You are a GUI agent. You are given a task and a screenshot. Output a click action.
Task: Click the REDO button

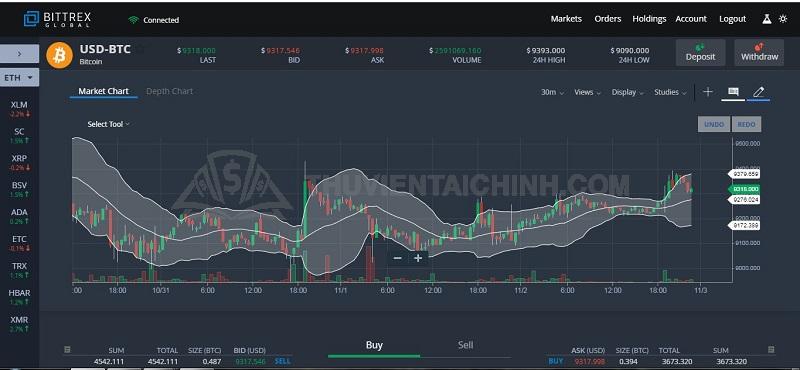(746, 124)
